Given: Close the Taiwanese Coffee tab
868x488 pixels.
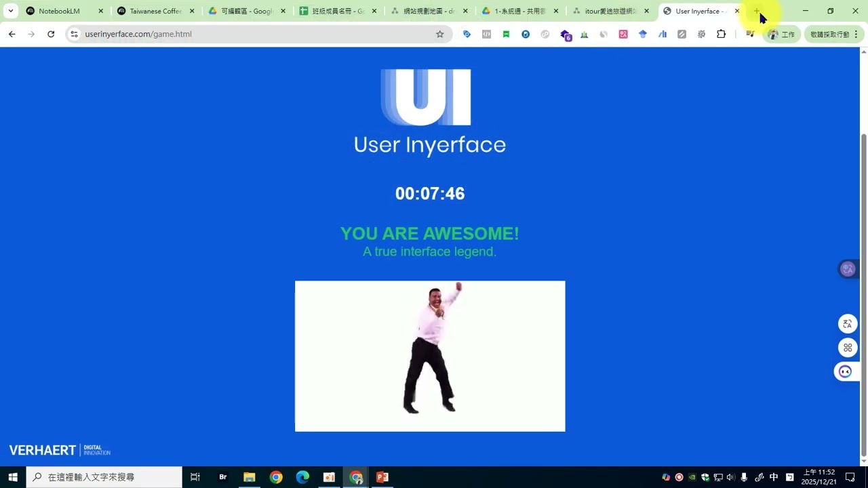Looking at the screenshot, I should 192,11.
